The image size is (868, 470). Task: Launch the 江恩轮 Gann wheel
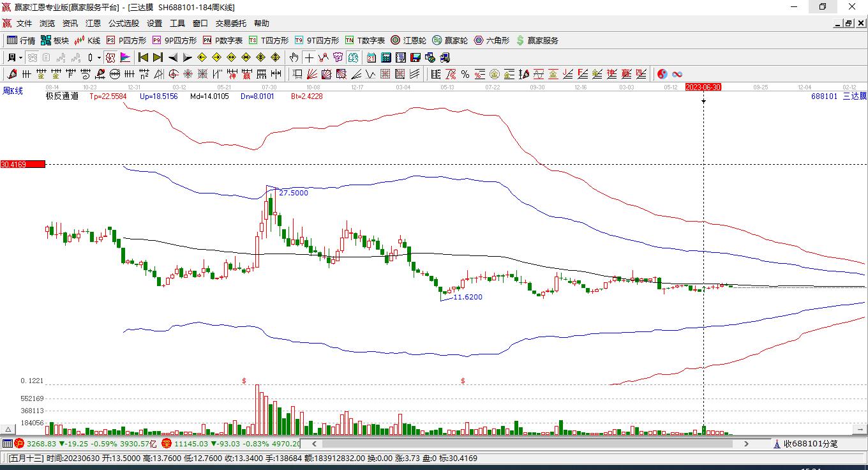pyautogui.click(x=408, y=40)
